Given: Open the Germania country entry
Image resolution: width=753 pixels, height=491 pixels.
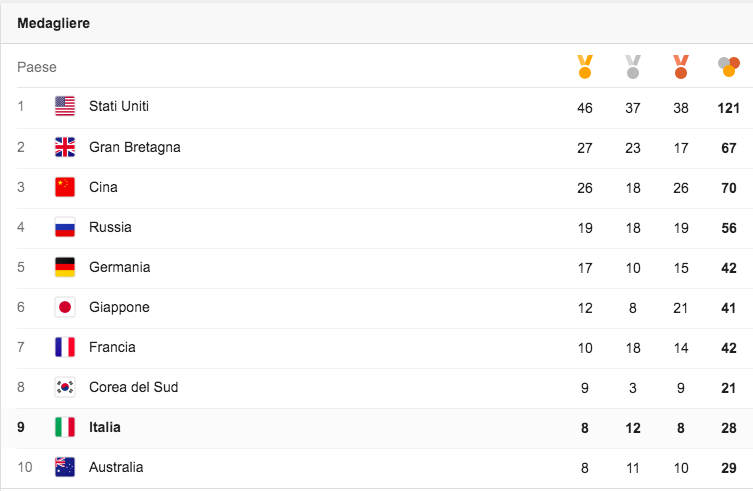Looking at the screenshot, I should click(120, 267).
